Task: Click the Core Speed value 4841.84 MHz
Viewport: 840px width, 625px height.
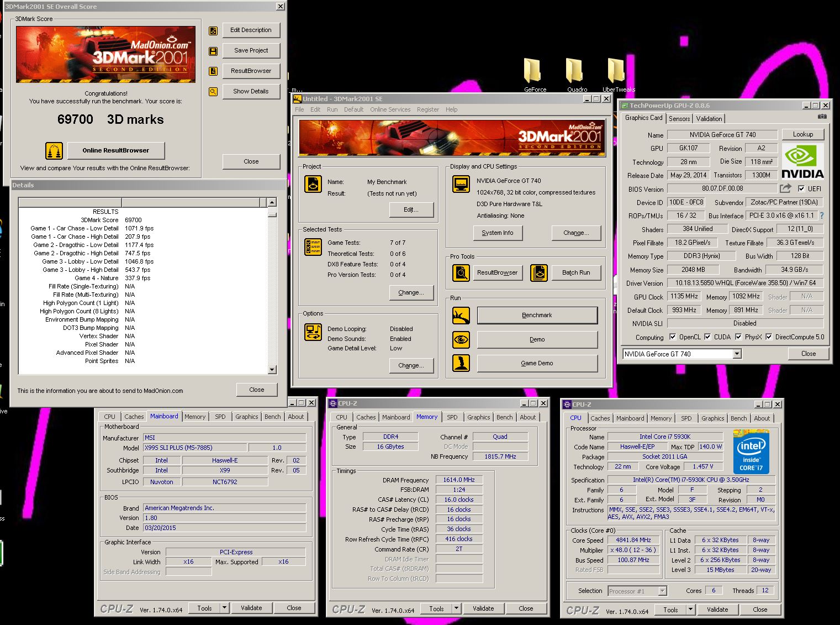Action: coord(633,540)
